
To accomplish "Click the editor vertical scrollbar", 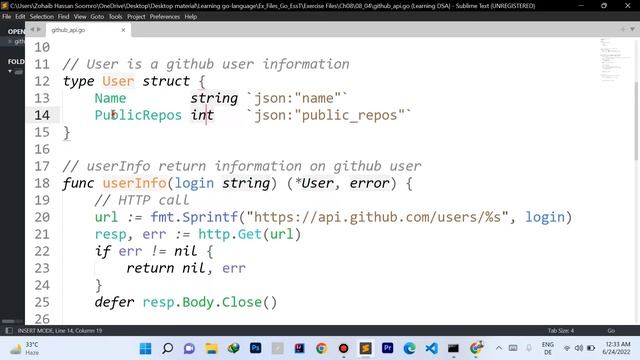I will coord(637,121).
